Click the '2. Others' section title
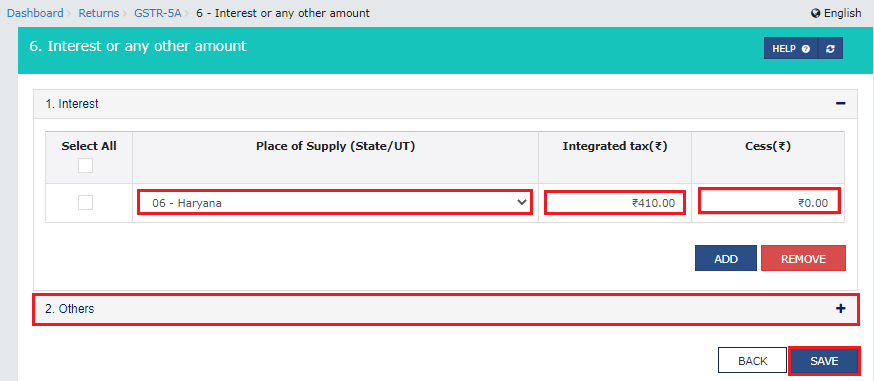 pyautogui.click(x=70, y=309)
